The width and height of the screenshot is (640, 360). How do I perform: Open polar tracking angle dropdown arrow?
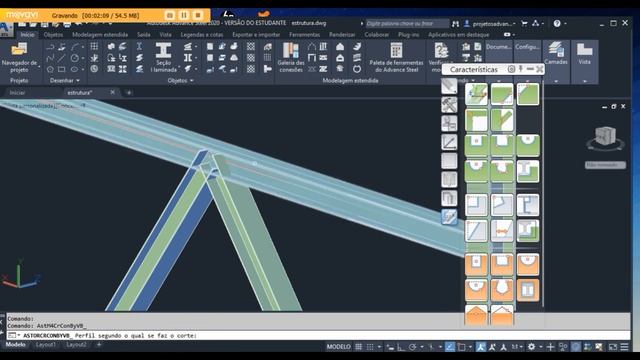pos(422,347)
